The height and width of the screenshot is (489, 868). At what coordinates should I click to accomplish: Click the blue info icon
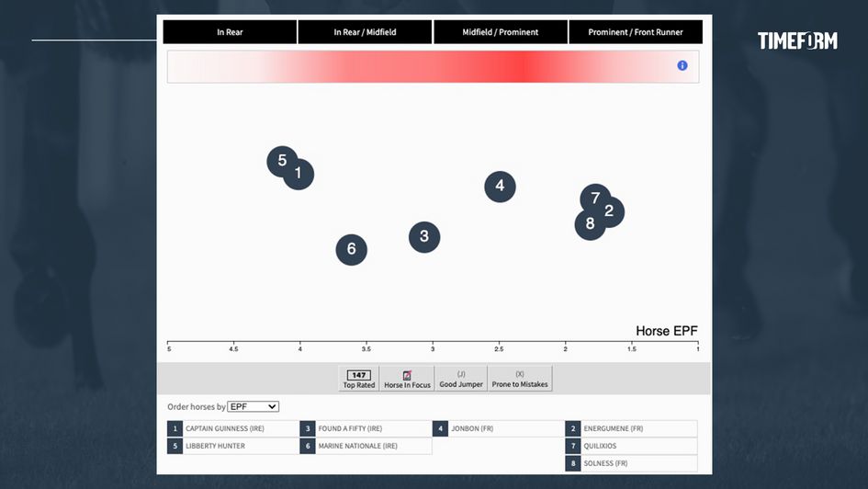pos(682,65)
